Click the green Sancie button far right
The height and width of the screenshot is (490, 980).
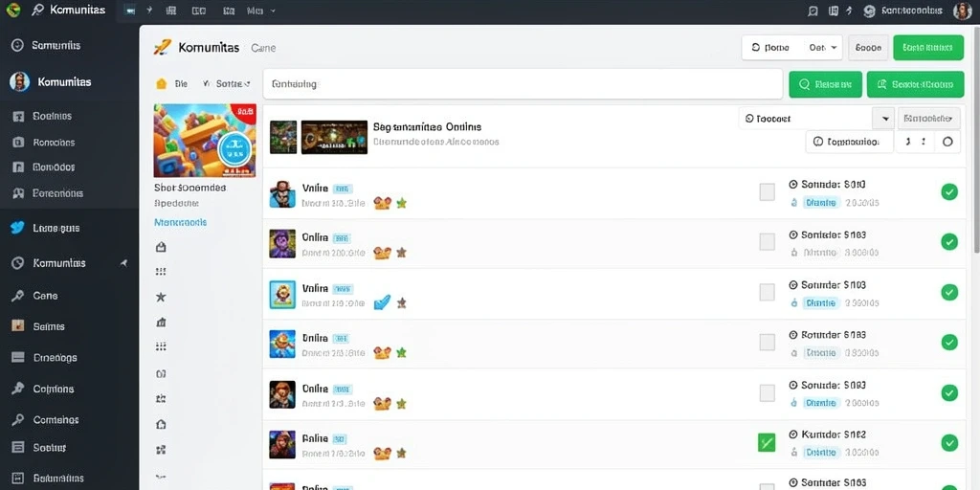tap(915, 84)
